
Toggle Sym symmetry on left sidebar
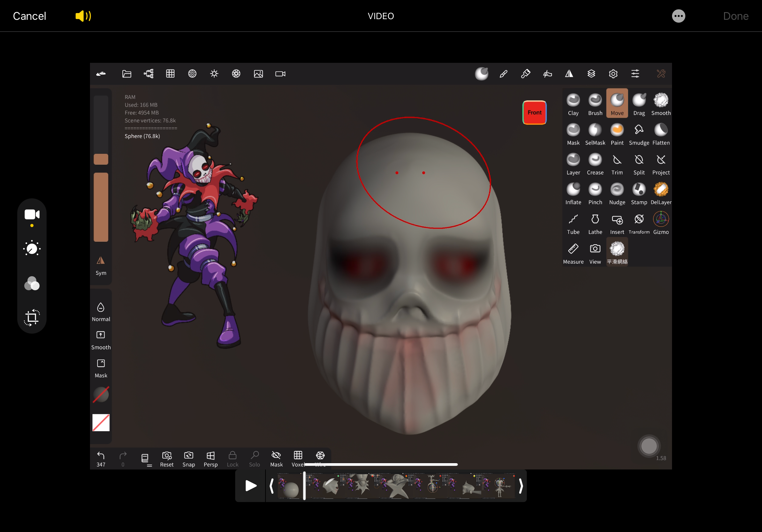[101, 266]
